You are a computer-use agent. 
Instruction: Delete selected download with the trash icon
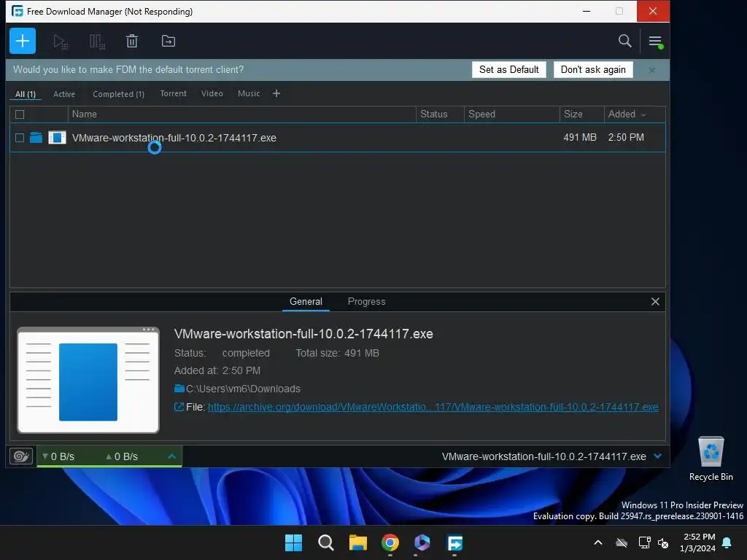[132, 41]
